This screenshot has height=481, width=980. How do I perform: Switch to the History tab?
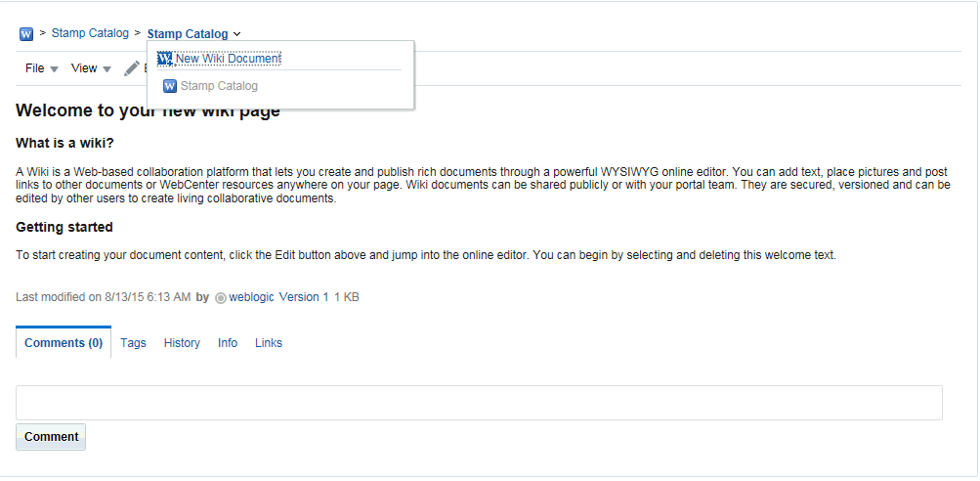coord(182,343)
